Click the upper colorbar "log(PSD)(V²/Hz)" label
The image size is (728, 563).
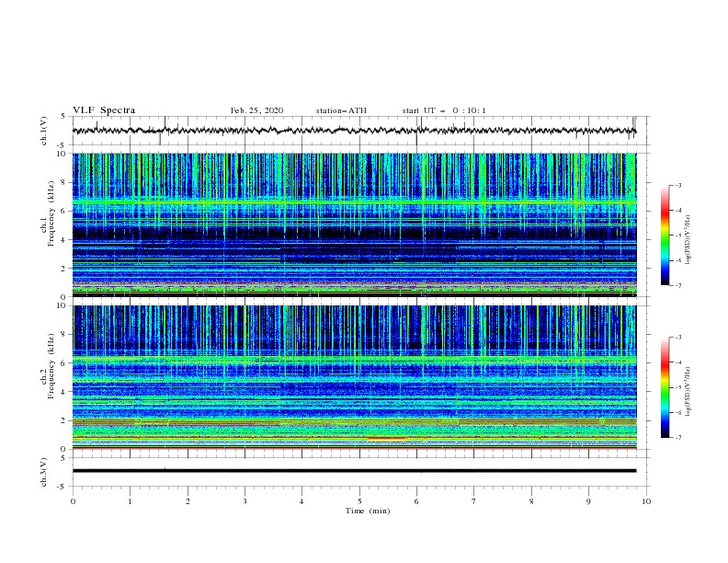(688, 240)
